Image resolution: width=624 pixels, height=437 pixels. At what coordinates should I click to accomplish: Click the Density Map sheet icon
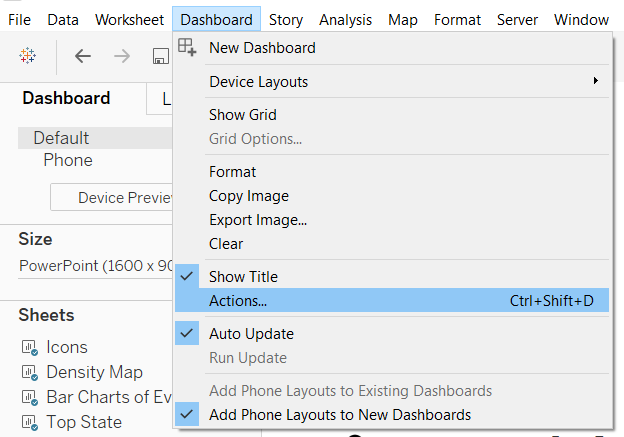(28, 373)
